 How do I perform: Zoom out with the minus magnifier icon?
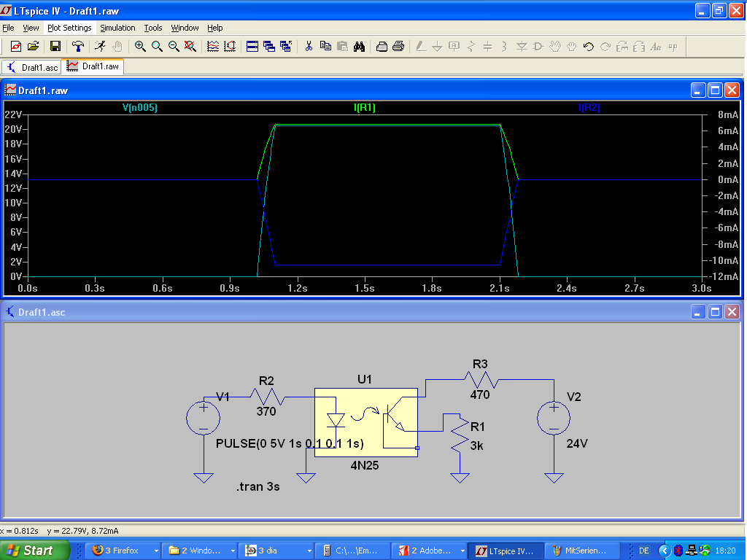tap(174, 47)
